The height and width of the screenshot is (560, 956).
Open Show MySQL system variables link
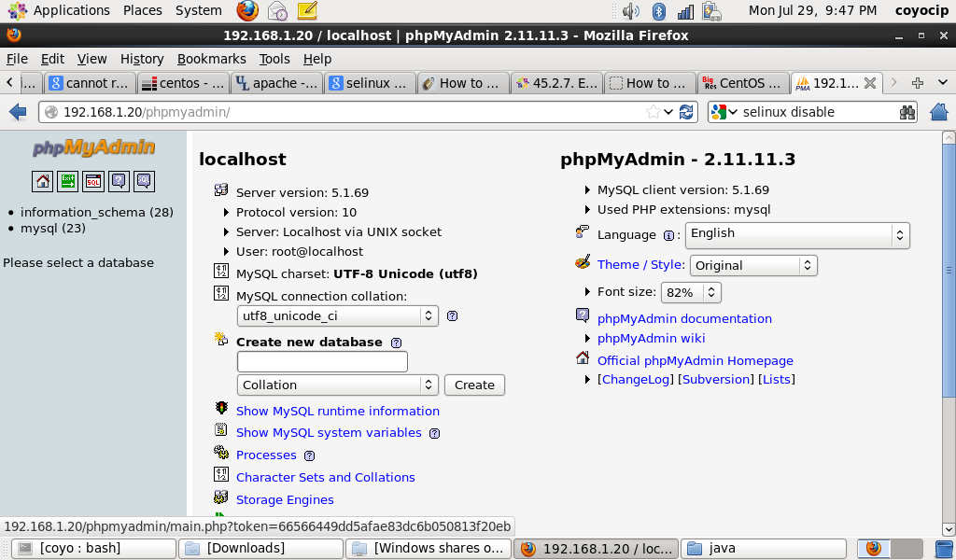329,433
